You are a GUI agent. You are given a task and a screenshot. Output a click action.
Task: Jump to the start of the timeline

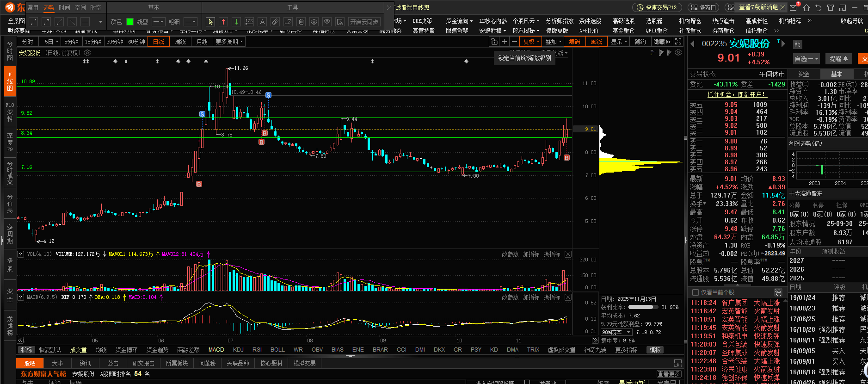click(21, 341)
